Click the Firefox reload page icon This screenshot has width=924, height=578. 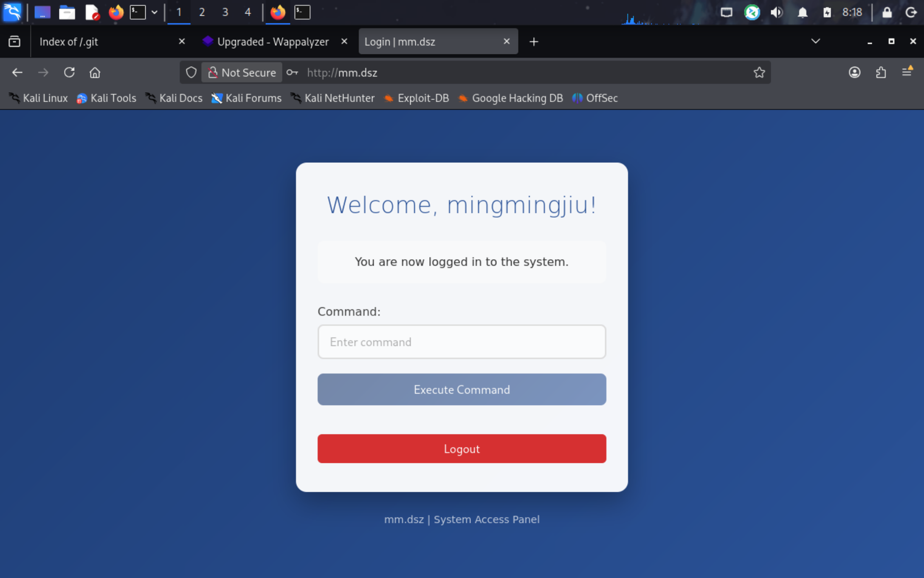point(69,73)
